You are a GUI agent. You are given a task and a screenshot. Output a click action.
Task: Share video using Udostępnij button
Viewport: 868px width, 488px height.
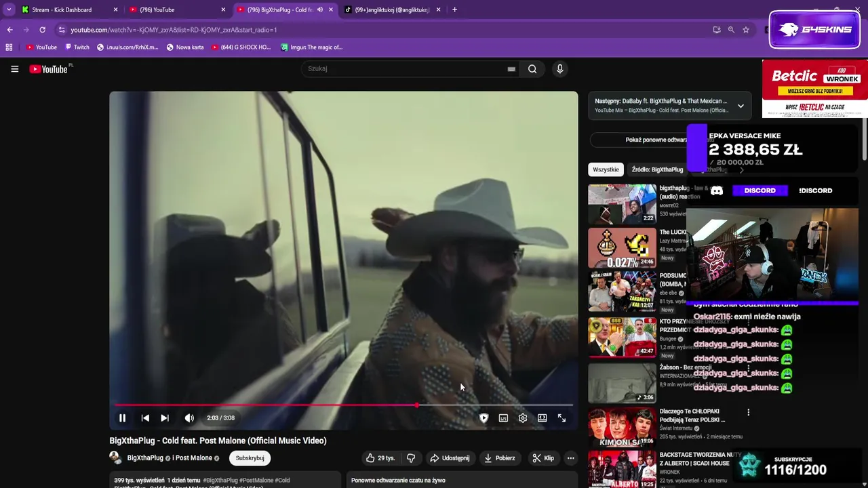tap(450, 458)
